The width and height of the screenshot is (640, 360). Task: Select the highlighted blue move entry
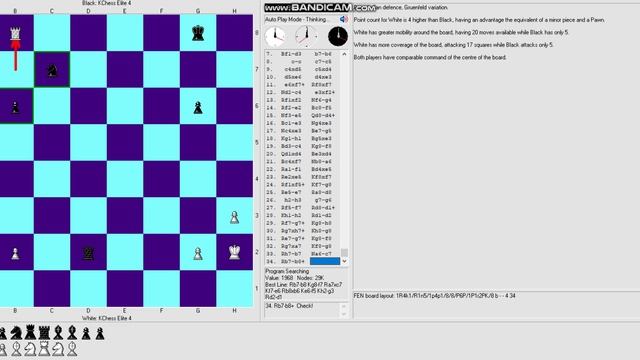click(325, 261)
